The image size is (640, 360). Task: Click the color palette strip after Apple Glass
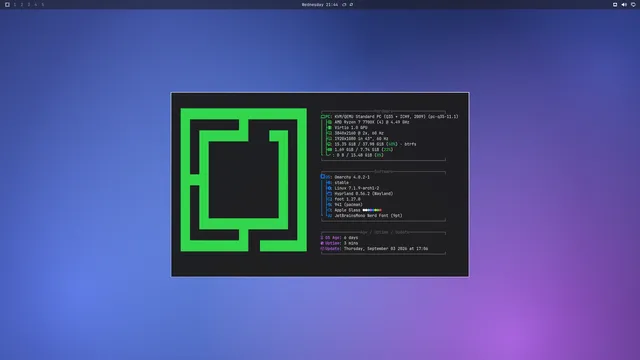click(x=372, y=210)
